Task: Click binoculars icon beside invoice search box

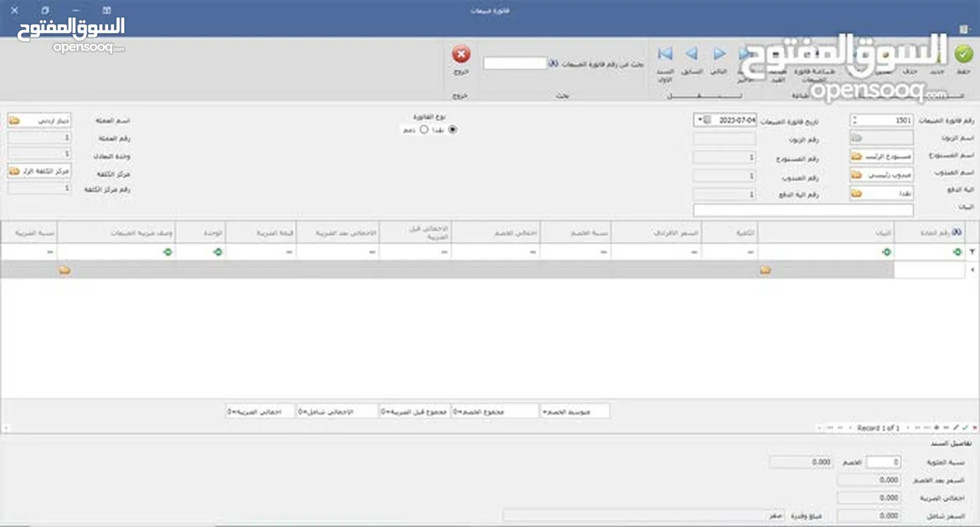Action: [554, 64]
